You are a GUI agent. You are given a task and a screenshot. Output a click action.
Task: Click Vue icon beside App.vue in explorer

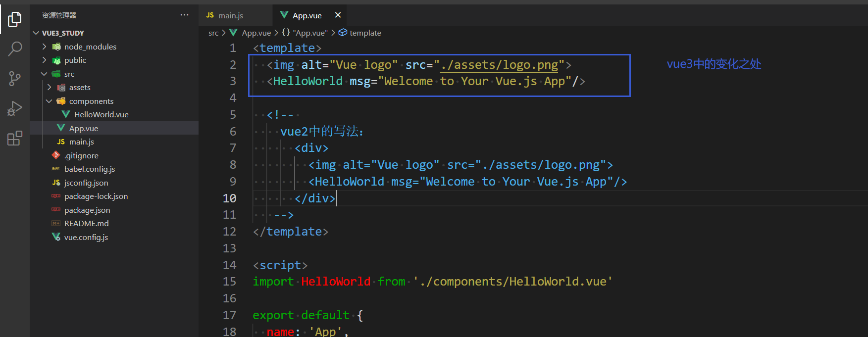click(x=60, y=128)
